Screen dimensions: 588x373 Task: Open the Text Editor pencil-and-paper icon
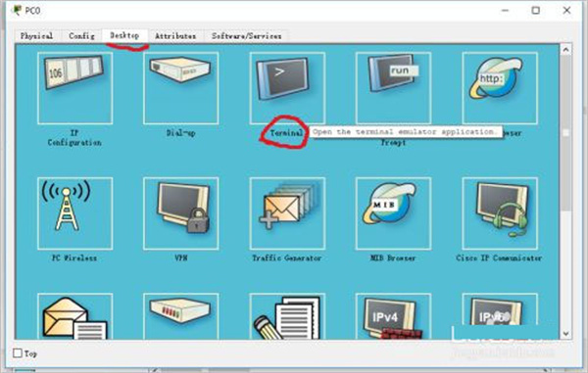tap(287, 317)
